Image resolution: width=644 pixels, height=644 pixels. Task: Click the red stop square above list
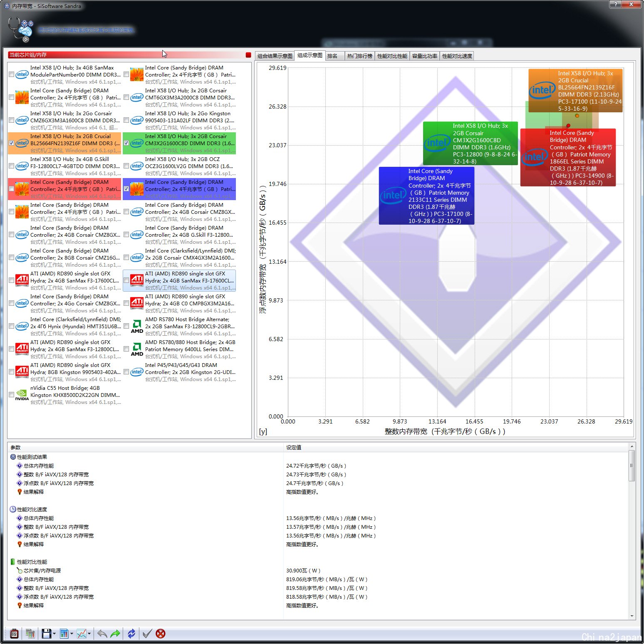tap(248, 55)
